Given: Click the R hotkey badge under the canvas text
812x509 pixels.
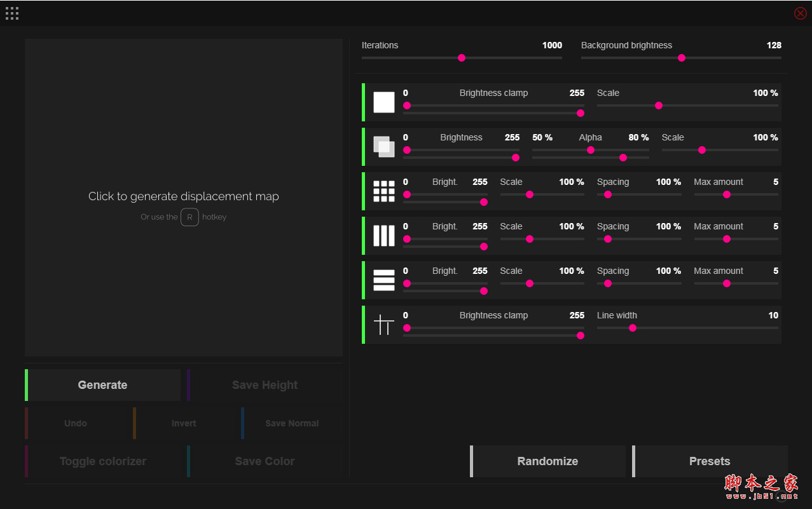Looking at the screenshot, I should pyautogui.click(x=189, y=217).
